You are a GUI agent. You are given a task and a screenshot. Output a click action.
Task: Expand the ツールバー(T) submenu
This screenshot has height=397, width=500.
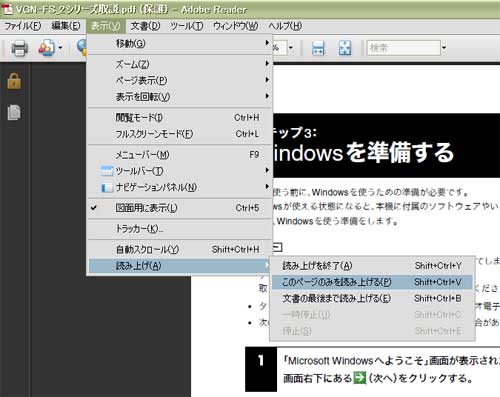(180, 171)
